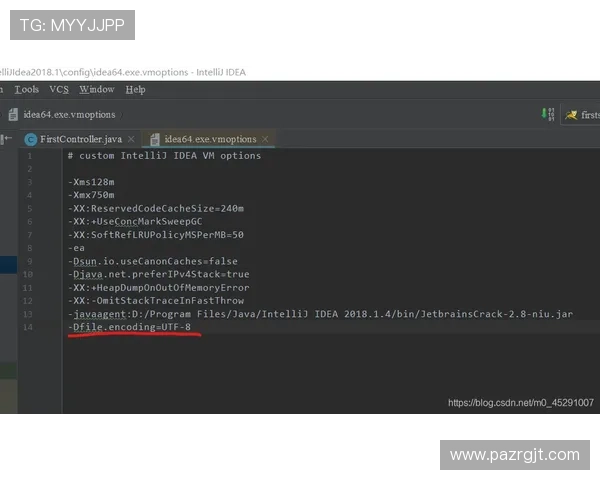Switch to the FirstController.java tab

pos(81,139)
